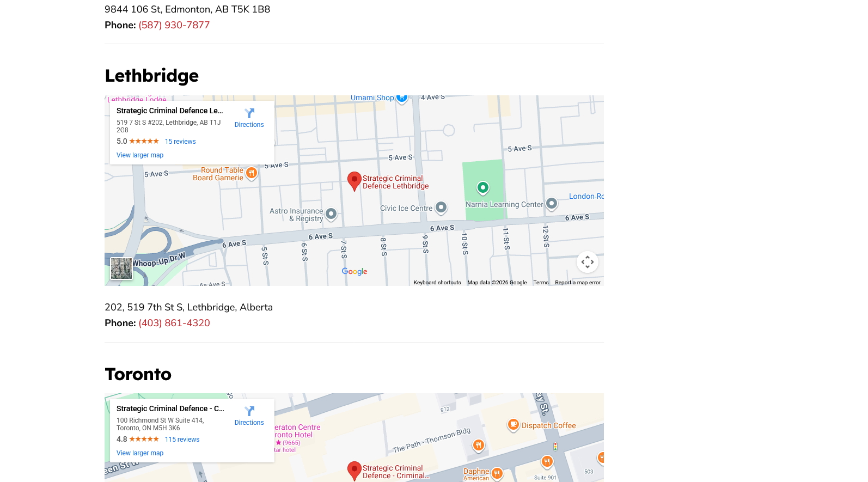Screen dimensions: 868x482
Task: Click the green Narnia Learning Center park marker
Action: click(x=483, y=188)
